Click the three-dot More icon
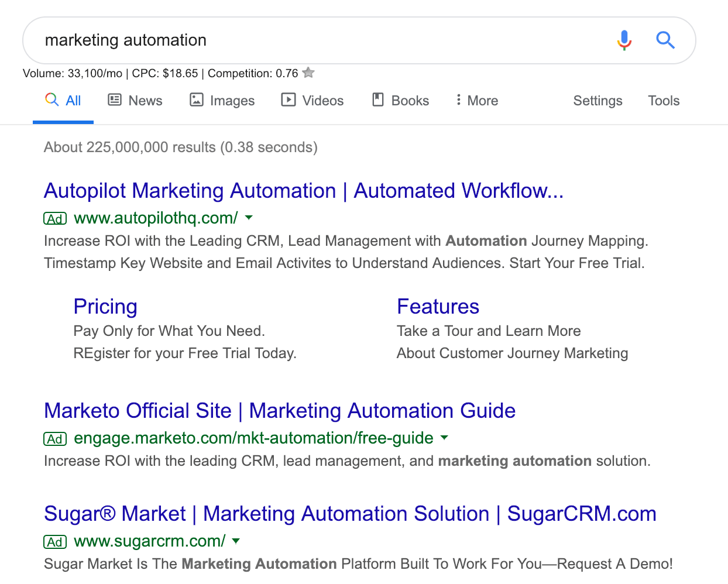Image resolution: width=728 pixels, height=584 pixels. coord(459,100)
